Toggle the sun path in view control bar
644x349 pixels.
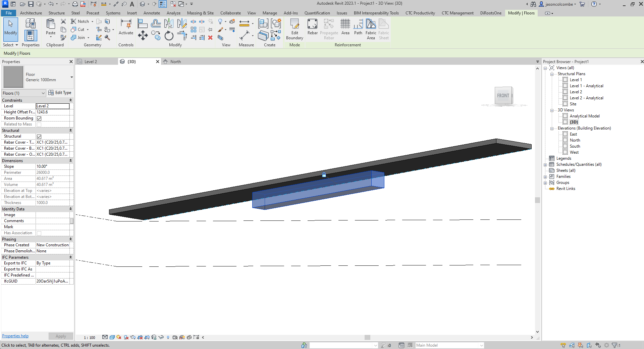tap(118, 338)
